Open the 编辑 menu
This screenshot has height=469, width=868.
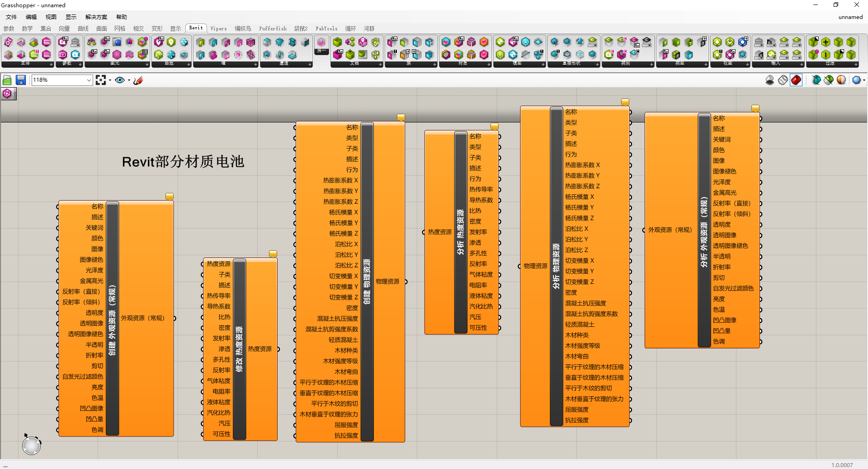pyautogui.click(x=31, y=17)
